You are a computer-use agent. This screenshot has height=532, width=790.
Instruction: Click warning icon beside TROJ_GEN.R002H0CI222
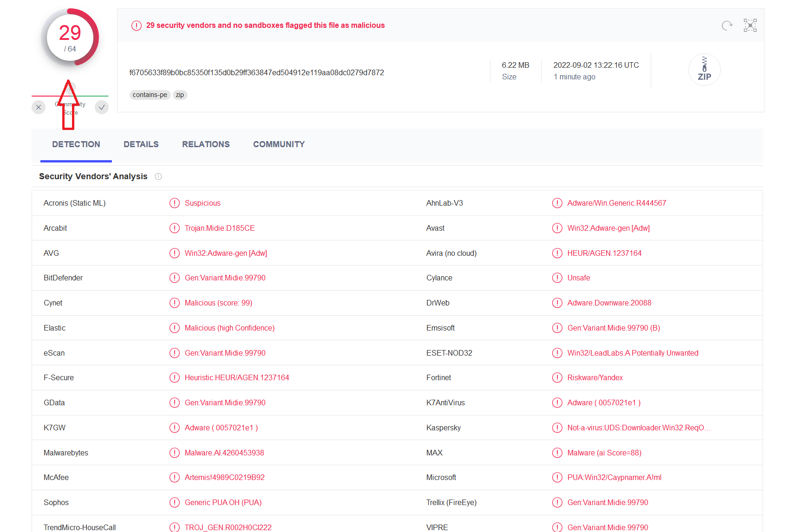[175, 527]
